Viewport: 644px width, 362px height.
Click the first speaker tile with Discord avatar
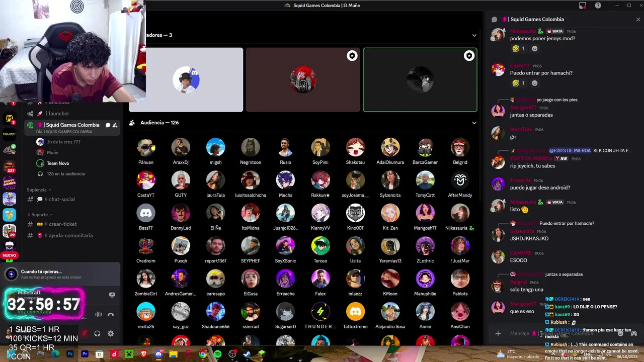point(186,79)
